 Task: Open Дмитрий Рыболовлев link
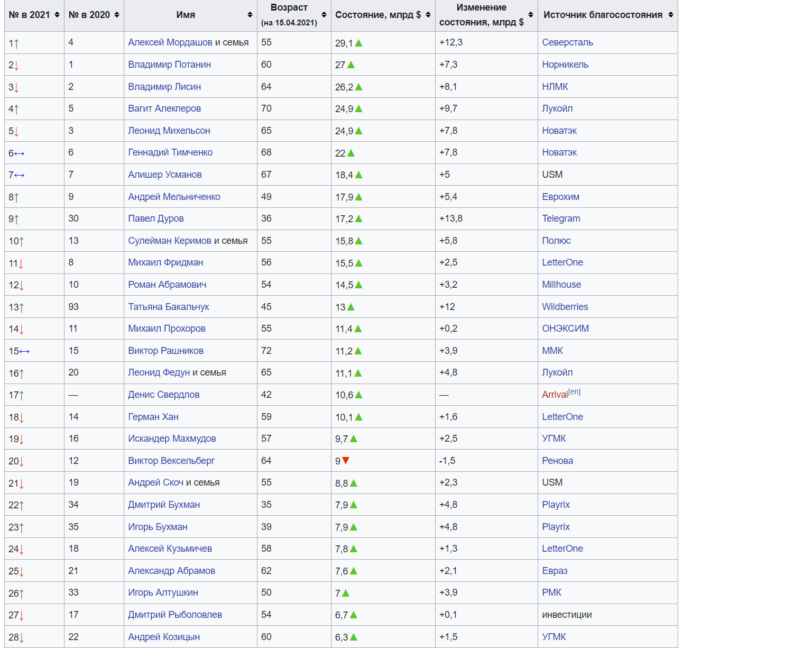(175, 615)
